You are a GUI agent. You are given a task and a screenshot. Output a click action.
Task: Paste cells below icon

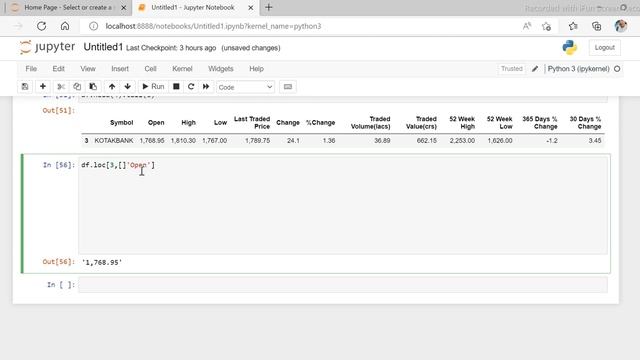coord(93,87)
